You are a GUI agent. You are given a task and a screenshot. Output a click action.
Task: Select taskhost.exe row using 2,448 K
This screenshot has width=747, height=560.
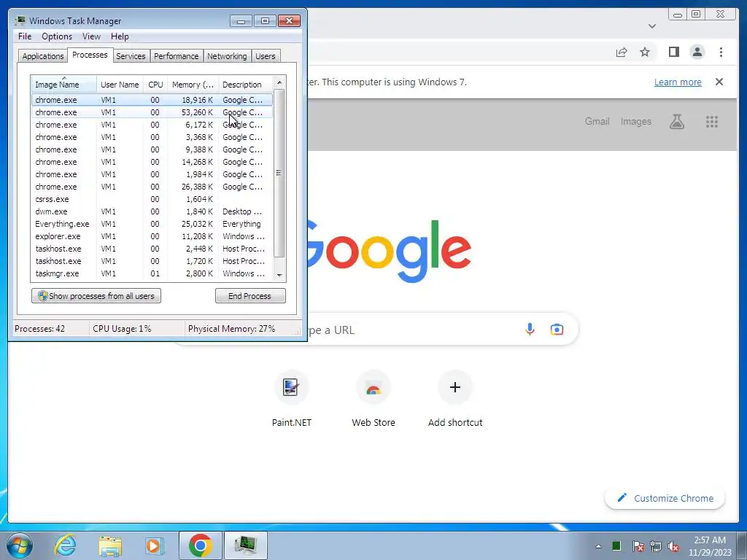click(x=152, y=249)
